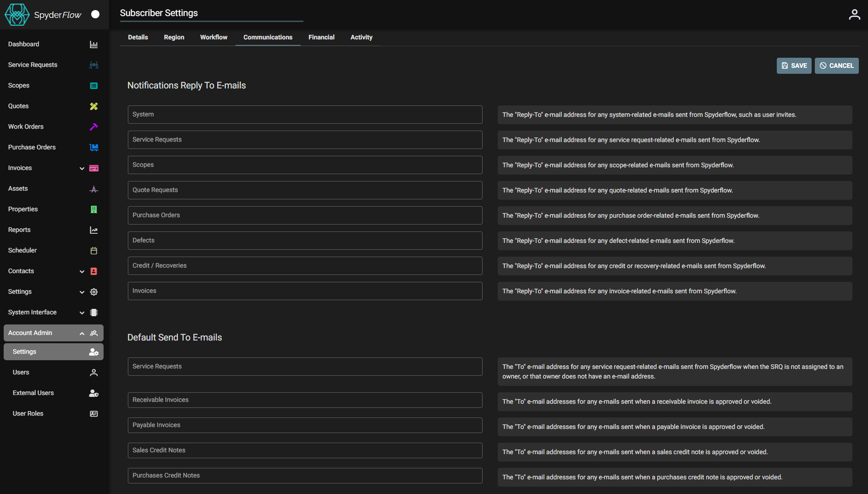
Task: Click the Quotes scissors icon
Action: (93, 106)
